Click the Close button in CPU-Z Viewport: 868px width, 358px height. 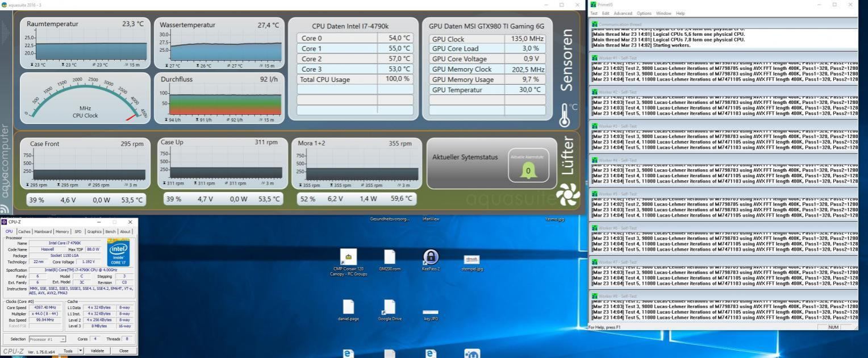pos(124,351)
